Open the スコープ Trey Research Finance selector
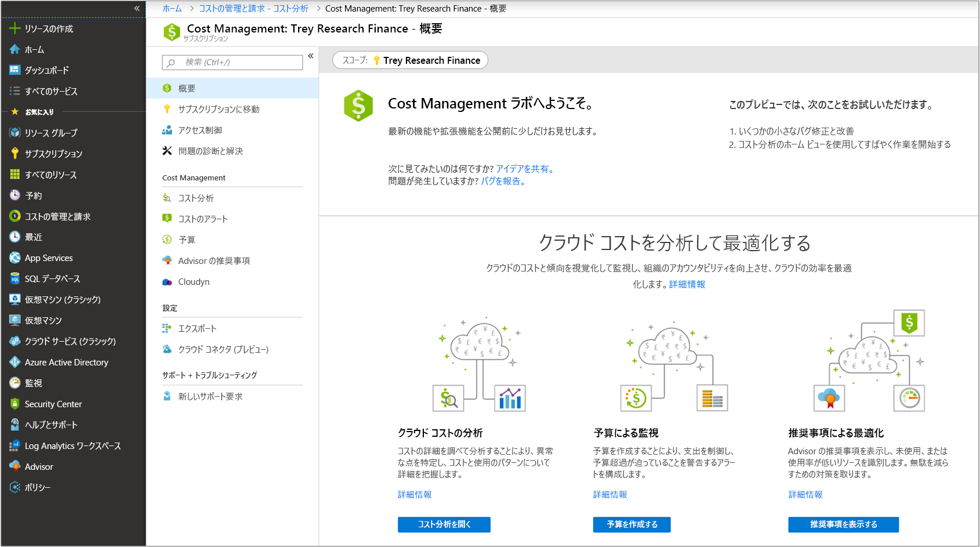980x547 pixels. click(410, 60)
